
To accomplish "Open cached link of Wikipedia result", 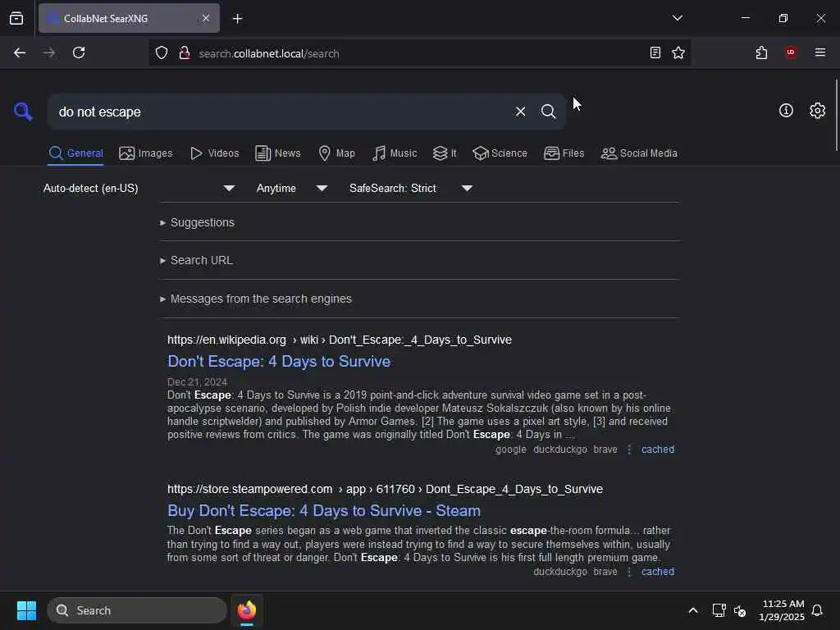I will pos(657,450).
